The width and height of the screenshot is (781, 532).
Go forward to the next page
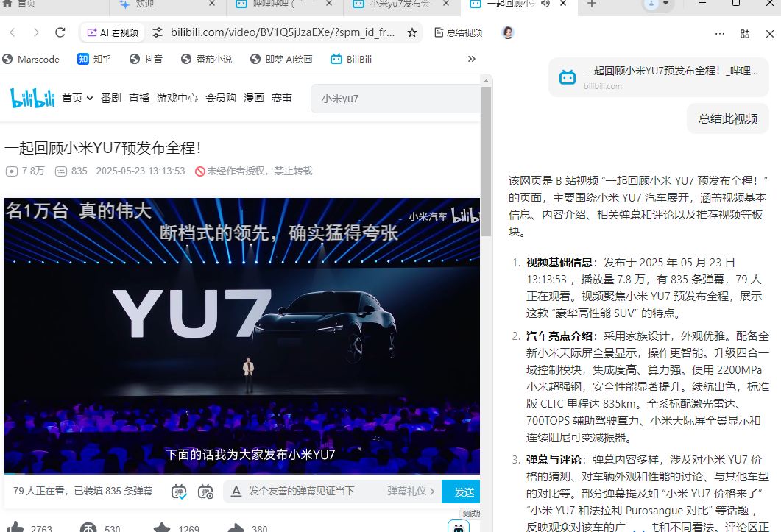[36, 33]
